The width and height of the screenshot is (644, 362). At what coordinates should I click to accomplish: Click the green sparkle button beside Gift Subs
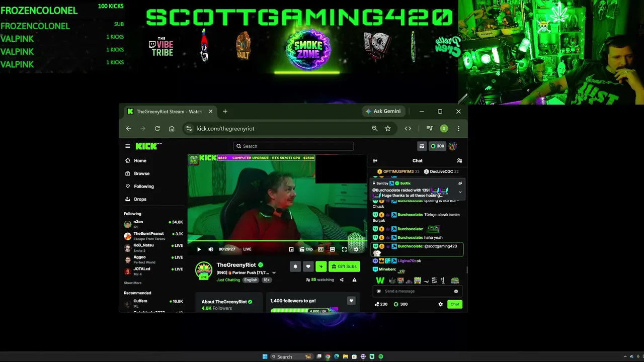(x=321, y=266)
